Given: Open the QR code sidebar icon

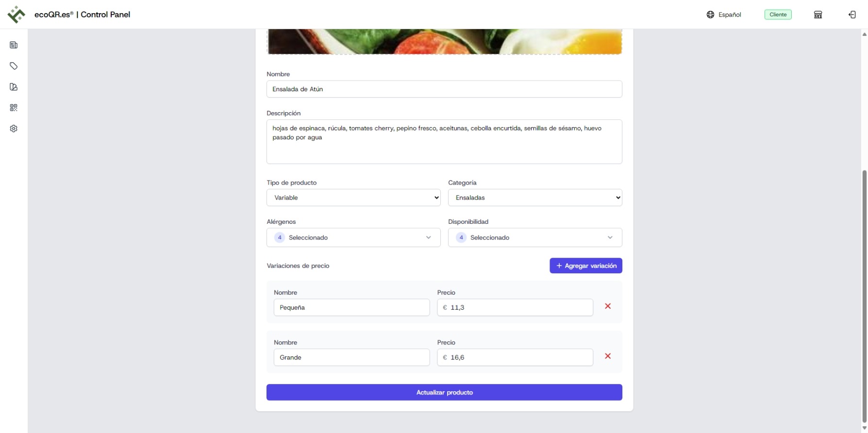Looking at the screenshot, I should click(14, 108).
